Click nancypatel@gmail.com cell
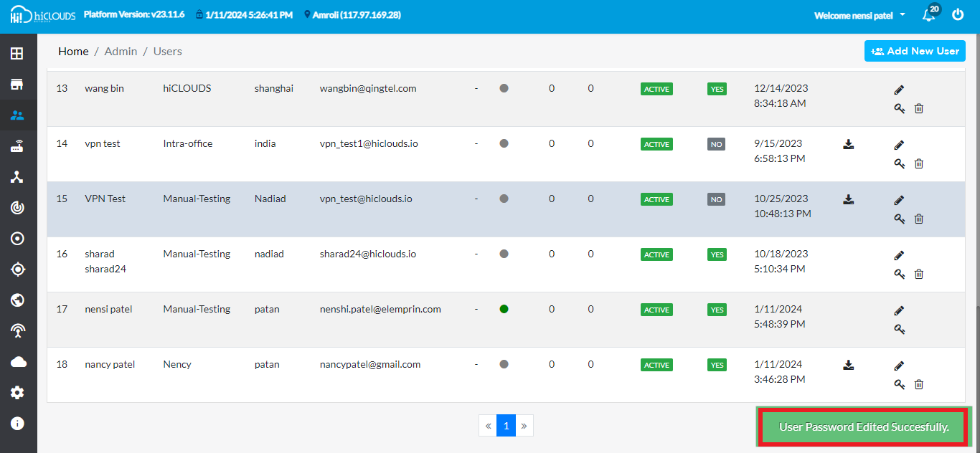This screenshot has width=980, height=453. click(x=370, y=364)
